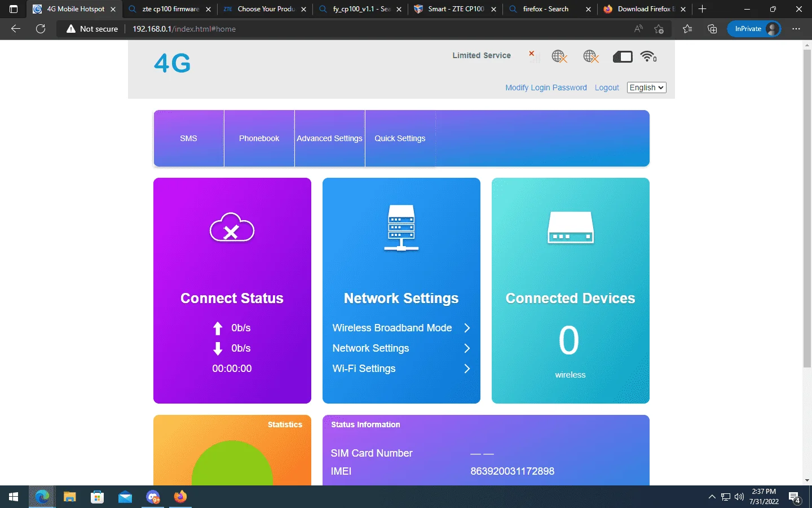Viewport: 812px width, 508px height.
Task: Open Mail app from taskbar
Action: 125,497
